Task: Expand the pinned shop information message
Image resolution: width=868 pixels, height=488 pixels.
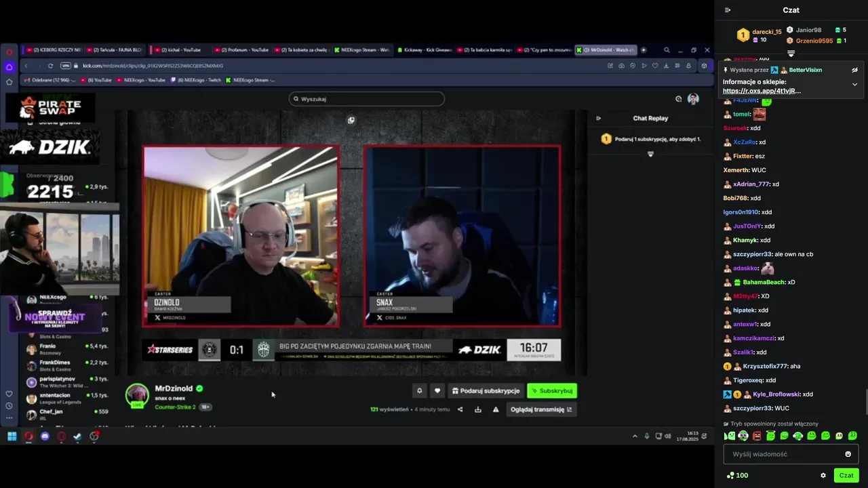Action: click(854, 85)
